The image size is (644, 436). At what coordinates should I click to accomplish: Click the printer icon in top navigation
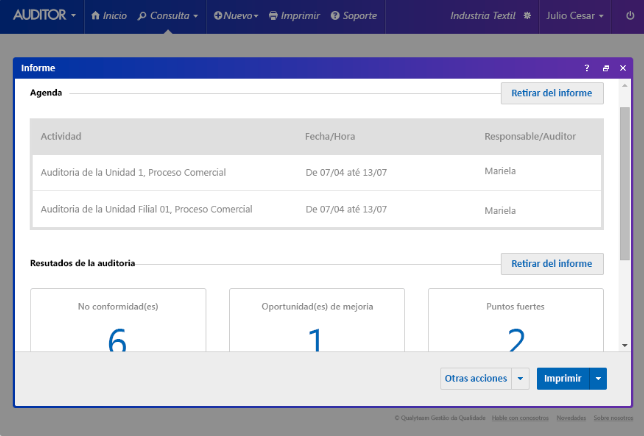[273, 16]
